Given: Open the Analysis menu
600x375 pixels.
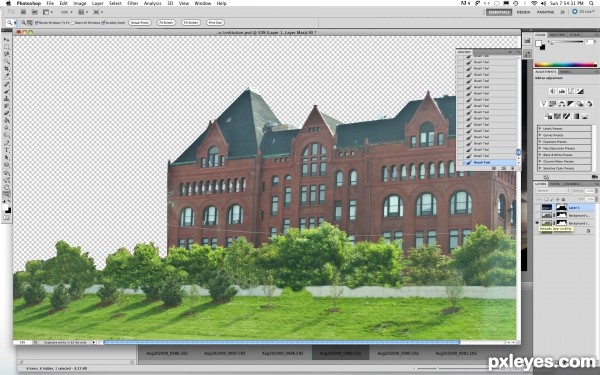Looking at the screenshot, I should coord(152,3).
